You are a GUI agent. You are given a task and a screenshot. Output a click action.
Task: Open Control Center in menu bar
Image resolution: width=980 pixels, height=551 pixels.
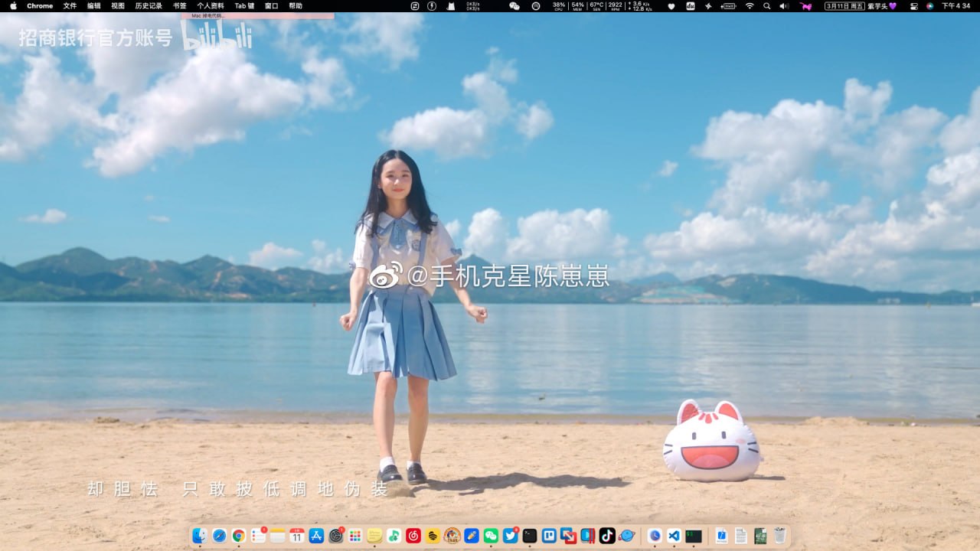point(913,5)
